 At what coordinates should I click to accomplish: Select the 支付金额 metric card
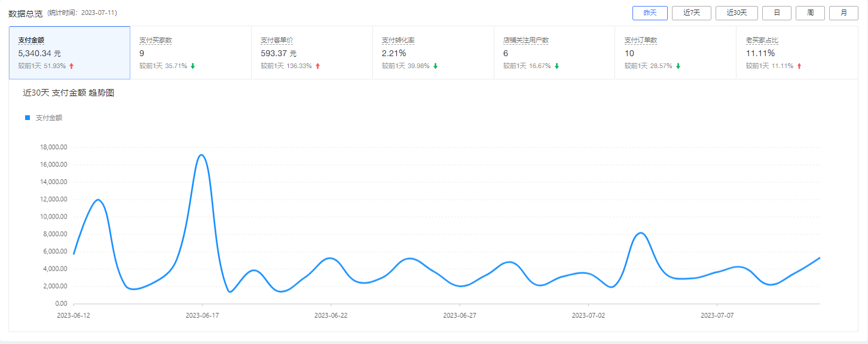69,53
